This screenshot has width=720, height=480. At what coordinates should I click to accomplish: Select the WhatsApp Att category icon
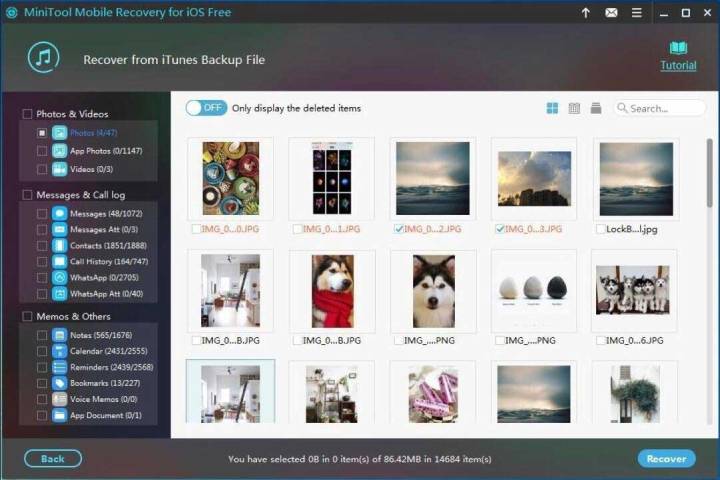click(59, 294)
